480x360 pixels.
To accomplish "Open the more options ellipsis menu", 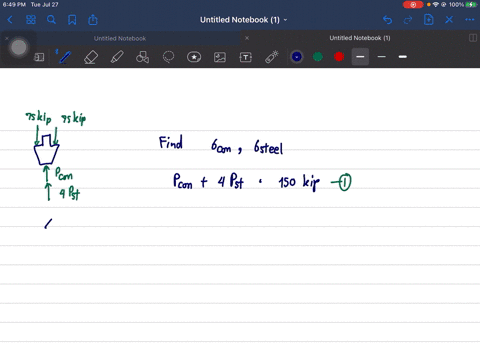I will point(470,20).
